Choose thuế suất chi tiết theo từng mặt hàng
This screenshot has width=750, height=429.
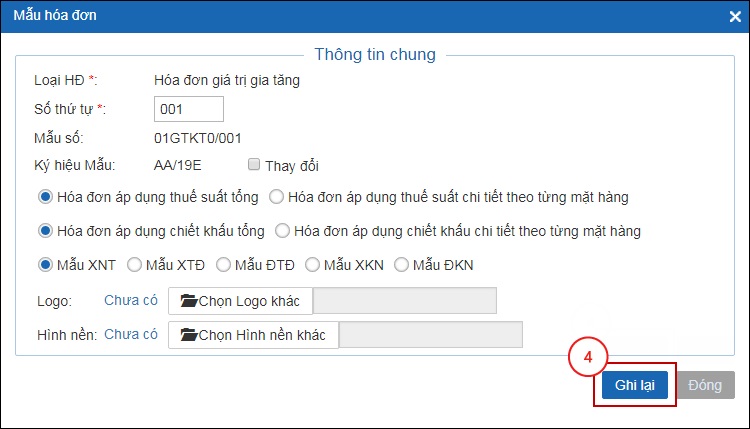(x=276, y=197)
